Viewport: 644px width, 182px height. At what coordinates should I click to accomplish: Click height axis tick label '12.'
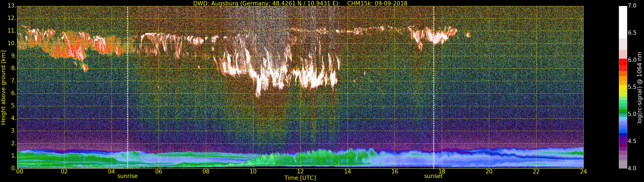[12, 18]
